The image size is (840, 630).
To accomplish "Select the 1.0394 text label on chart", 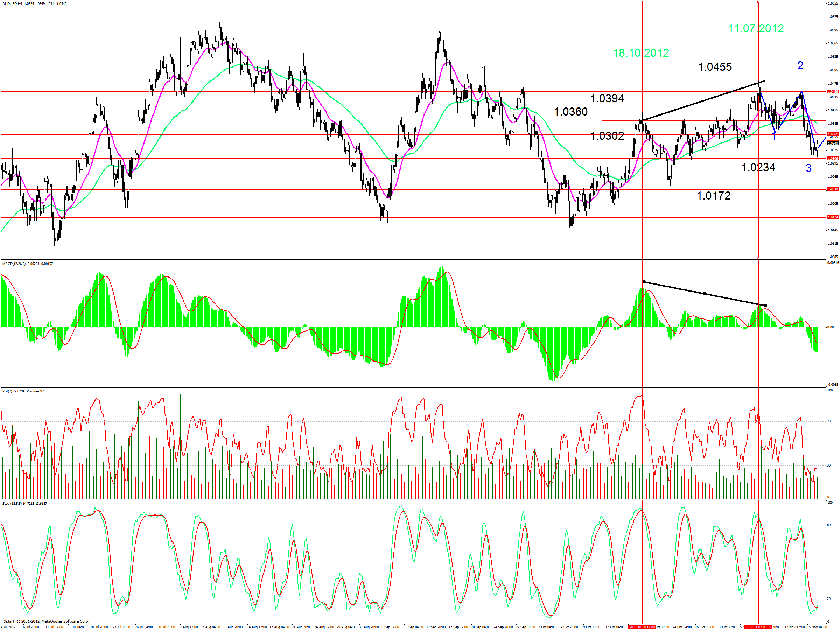I will tap(607, 98).
